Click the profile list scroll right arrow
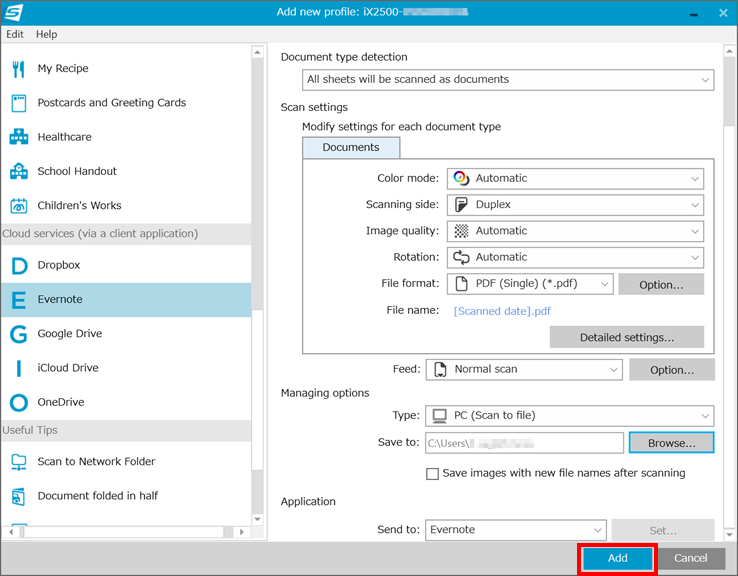 [x=241, y=532]
